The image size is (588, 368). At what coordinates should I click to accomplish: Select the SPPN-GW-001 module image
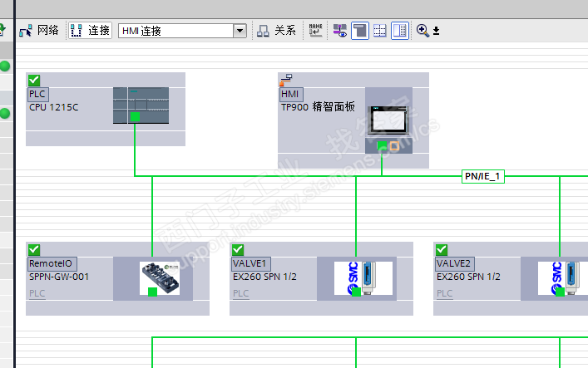[160, 278]
